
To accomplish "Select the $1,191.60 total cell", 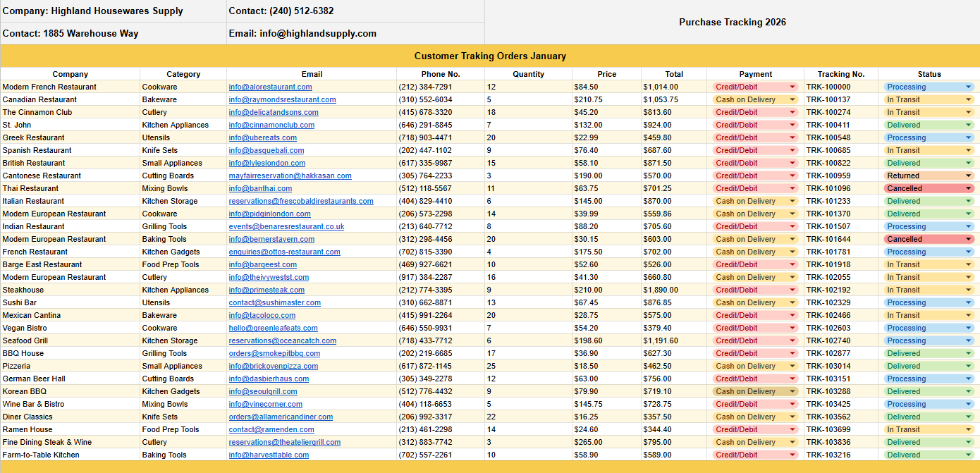I will [x=674, y=340].
